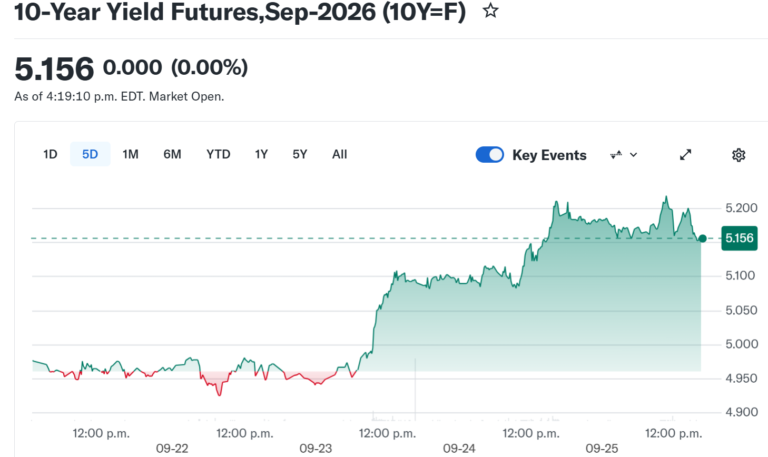768x457 pixels.
Task: Show year-to-date YTD range
Action: tap(218, 154)
